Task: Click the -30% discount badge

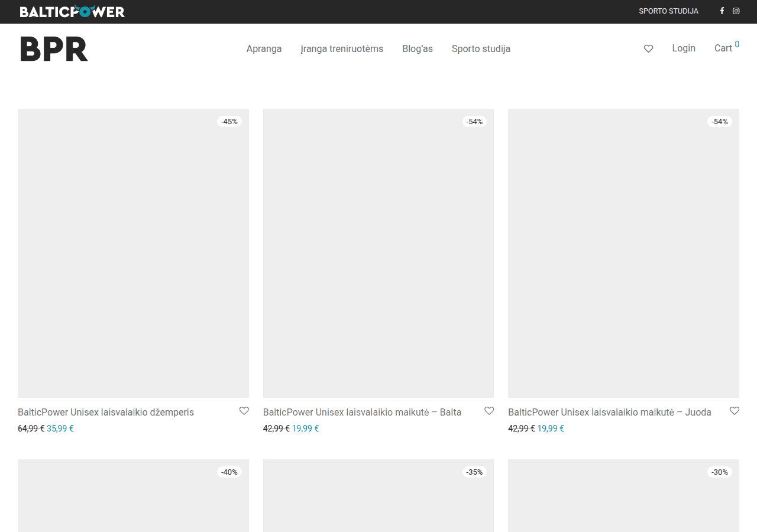Action: point(720,472)
